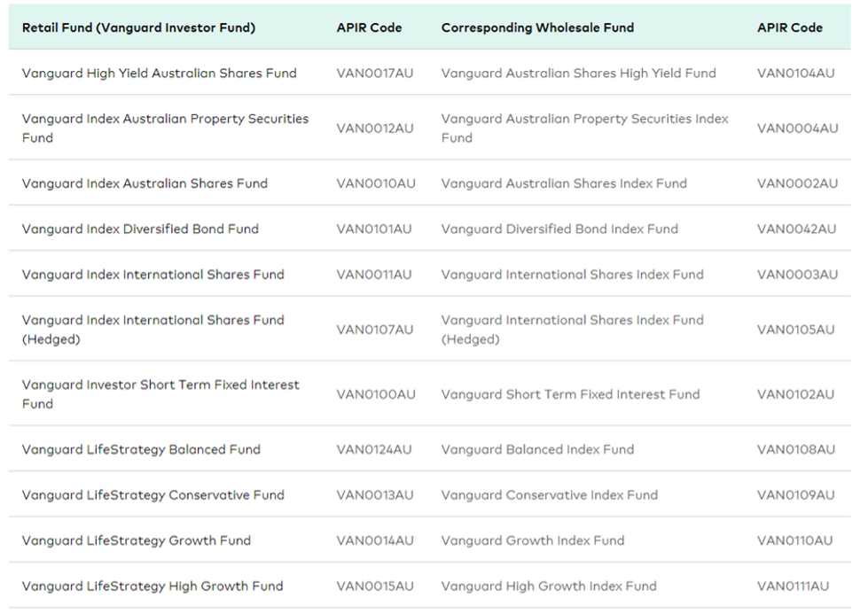Click 'Vanguard Balanced Index Fund' cell
The width and height of the screenshot is (868, 614).
[x=537, y=449]
